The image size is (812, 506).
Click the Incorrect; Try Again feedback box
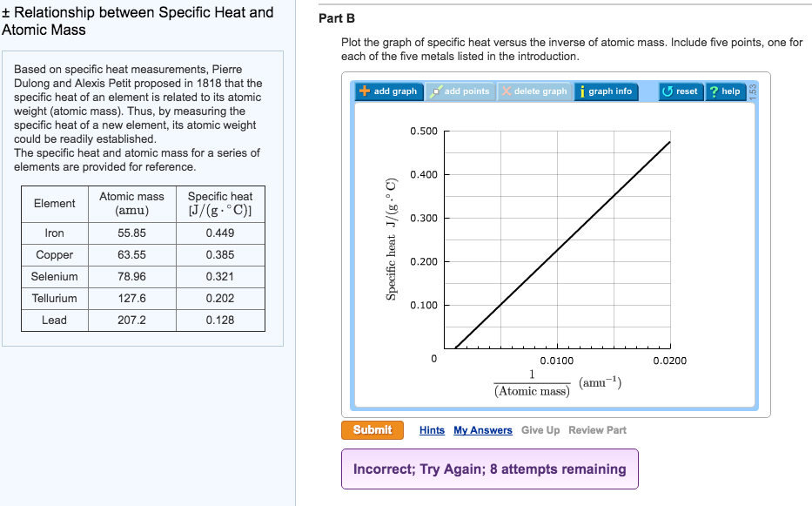tap(490, 469)
